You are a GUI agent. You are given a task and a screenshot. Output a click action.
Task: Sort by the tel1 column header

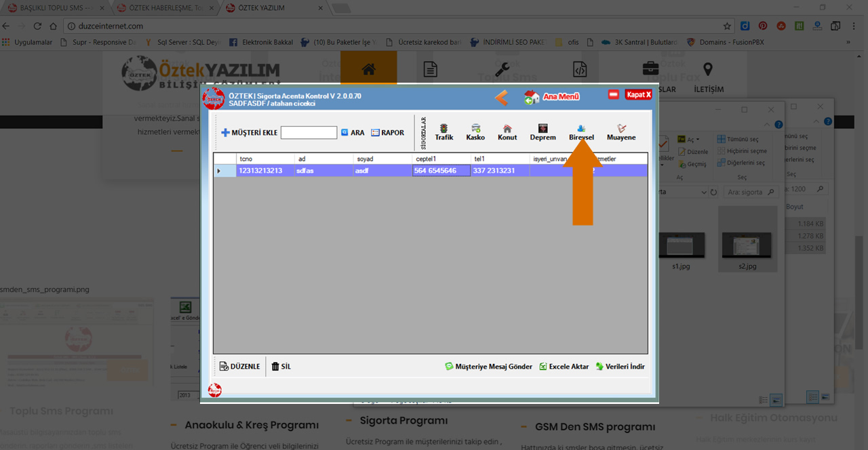(x=500, y=159)
